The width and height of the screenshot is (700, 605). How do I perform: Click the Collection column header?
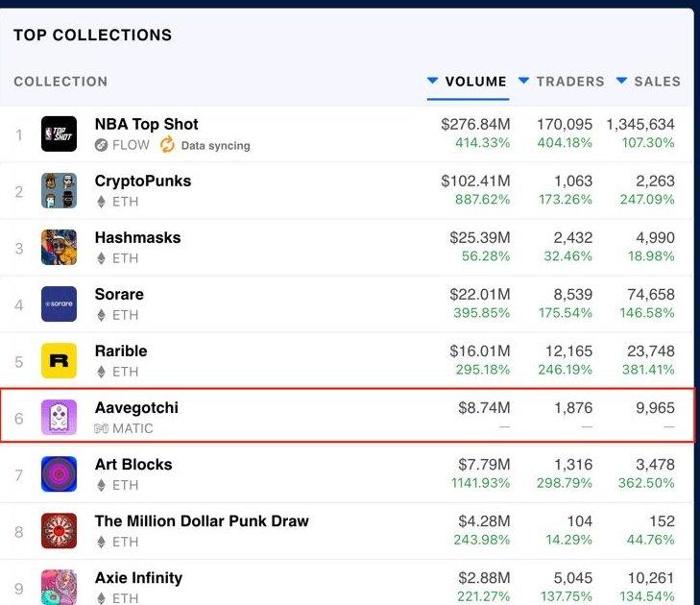[x=60, y=82]
